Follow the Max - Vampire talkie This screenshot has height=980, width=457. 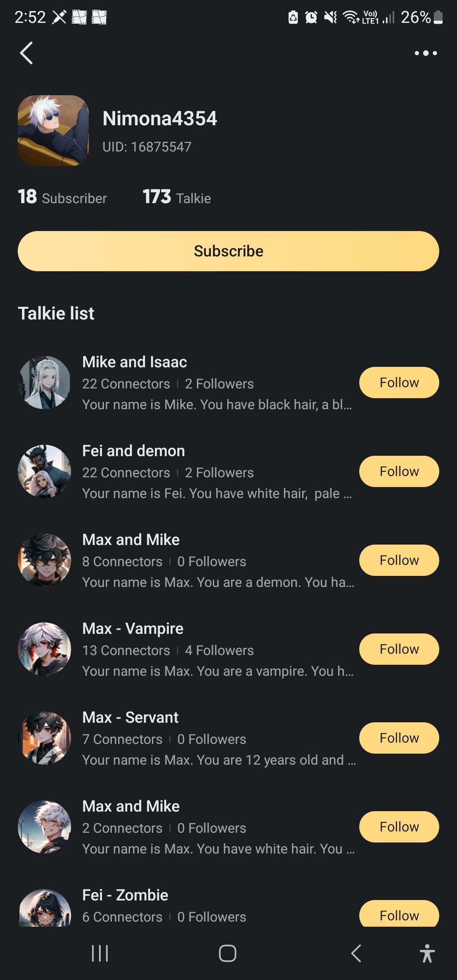399,649
